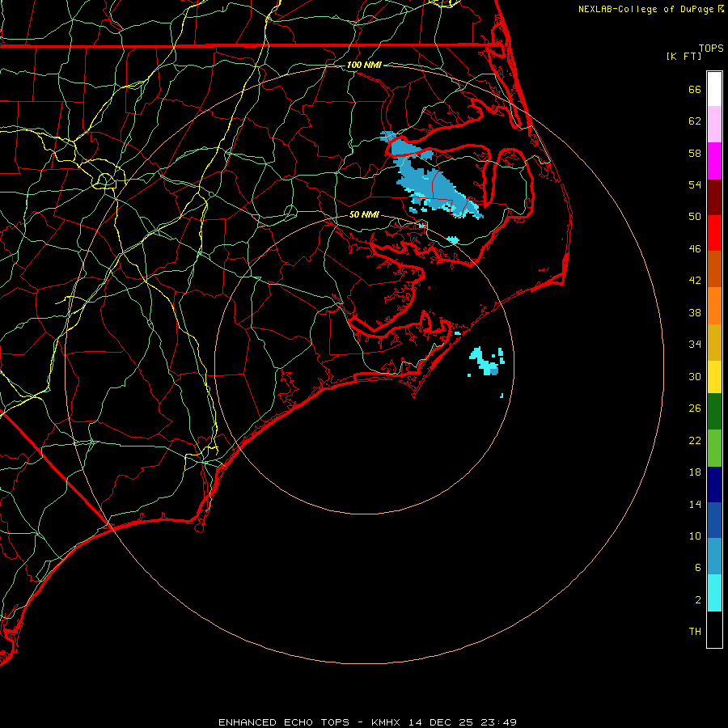728x728 pixels.
Task: Click the "50" legend value
Action: pyautogui.click(x=695, y=217)
